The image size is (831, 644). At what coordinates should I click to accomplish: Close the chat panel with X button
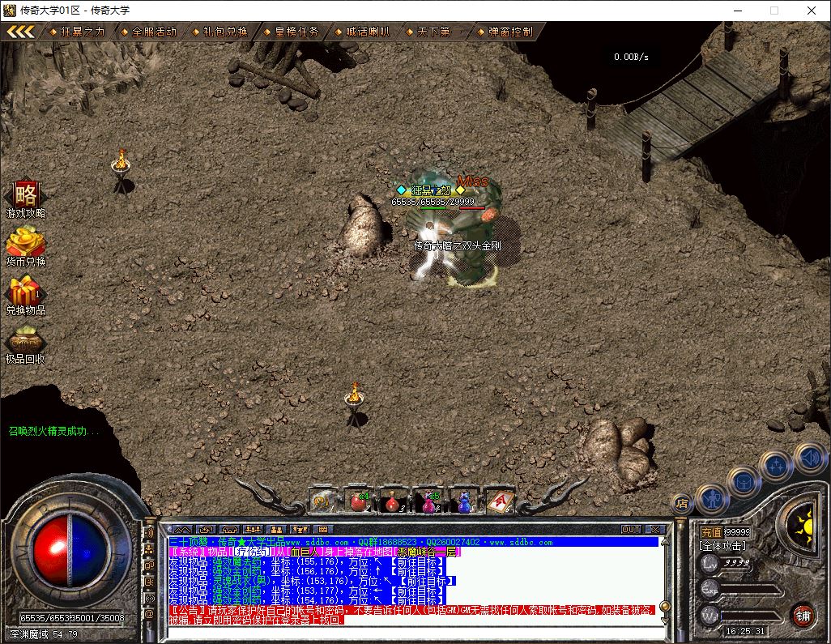[655, 530]
